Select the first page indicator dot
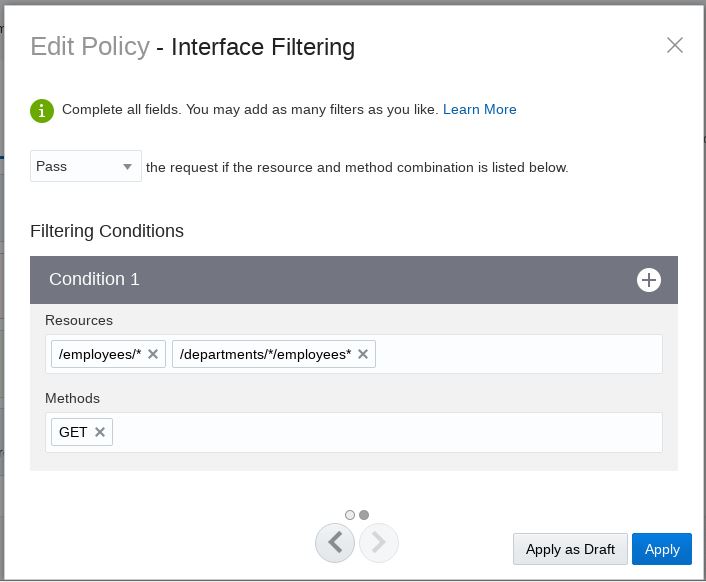Viewport: 706px width, 582px height. (x=350, y=515)
